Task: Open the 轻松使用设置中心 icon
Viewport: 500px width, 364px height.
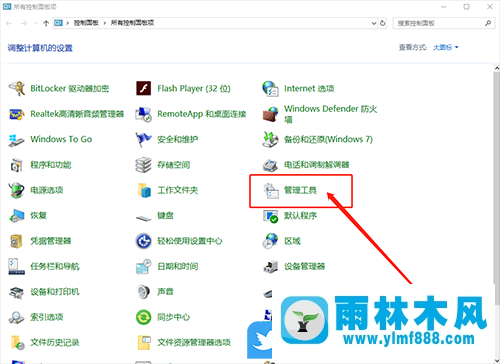Action: (x=144, y=241)
